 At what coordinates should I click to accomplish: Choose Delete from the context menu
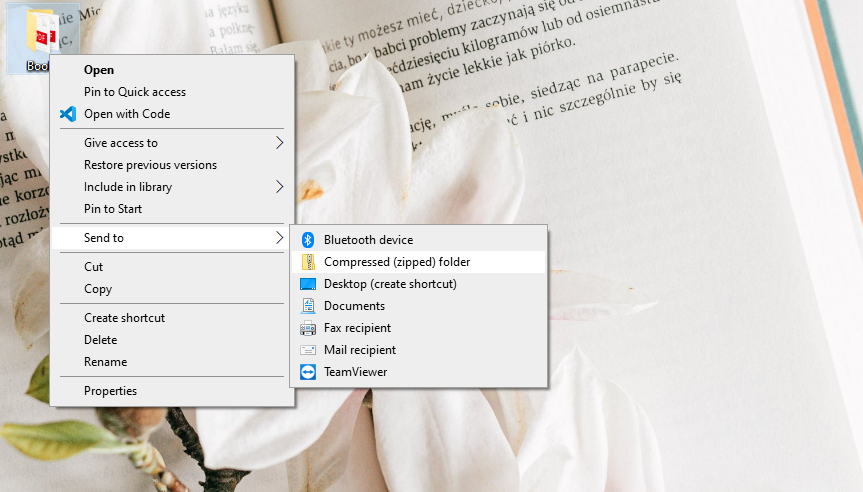(x=172, y=340)
